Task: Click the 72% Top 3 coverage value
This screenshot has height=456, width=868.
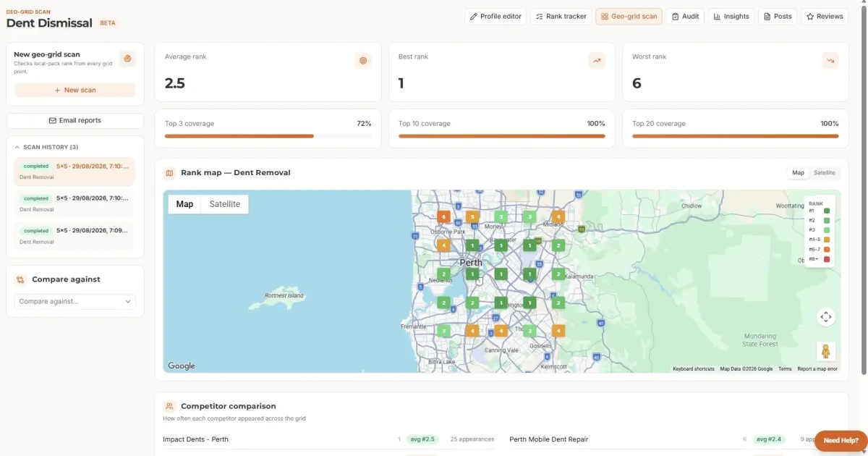Action: pos(364,124)
